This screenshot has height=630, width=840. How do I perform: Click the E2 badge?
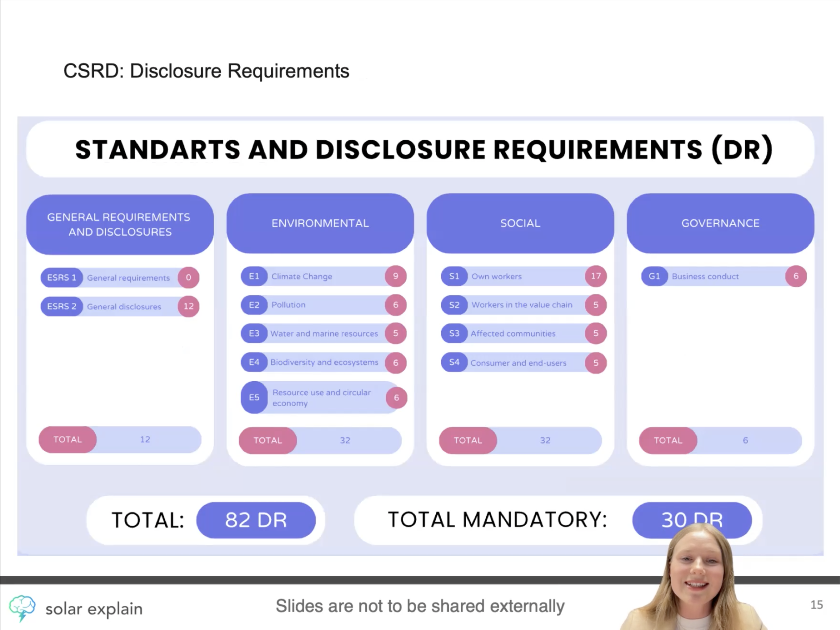pos(254,305)
